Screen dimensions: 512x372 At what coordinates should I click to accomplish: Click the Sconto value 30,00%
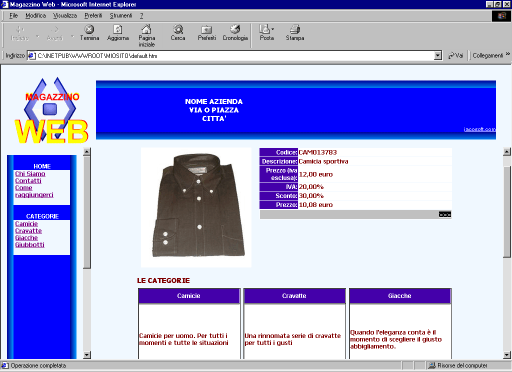coord(311,196)
